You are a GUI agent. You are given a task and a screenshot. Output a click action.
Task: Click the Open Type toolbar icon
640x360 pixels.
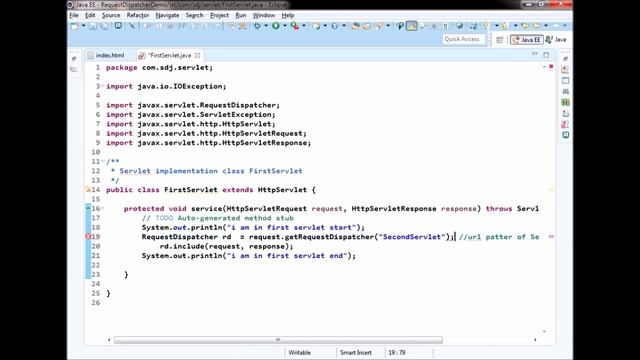pyautogui.click(x=355, y=26)
